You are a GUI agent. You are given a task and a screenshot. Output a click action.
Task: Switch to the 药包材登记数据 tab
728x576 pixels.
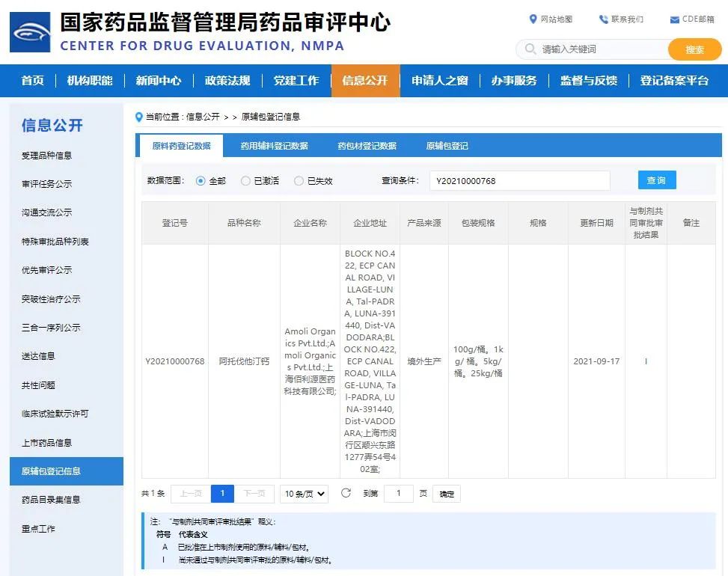point(367,146)
